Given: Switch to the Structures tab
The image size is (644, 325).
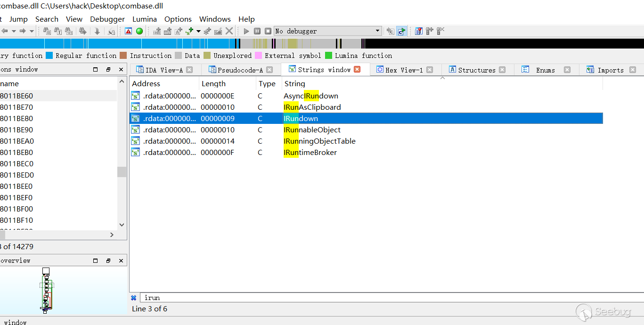Looking at the screenshot, I should point(477,70).
